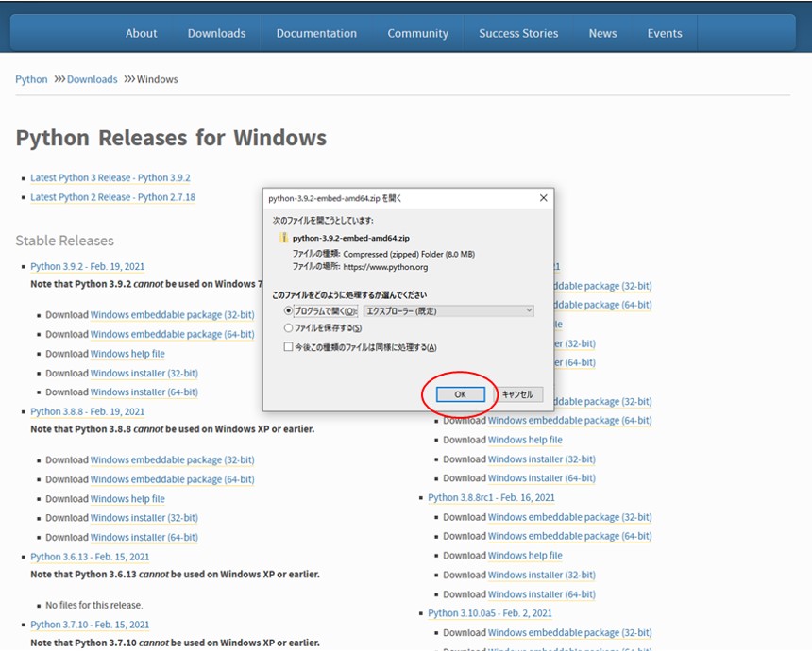812x651 pixels.
Task: Download Python 3.8.8 Windows installer (32-bit)
Action: click(x=144, y=517)
